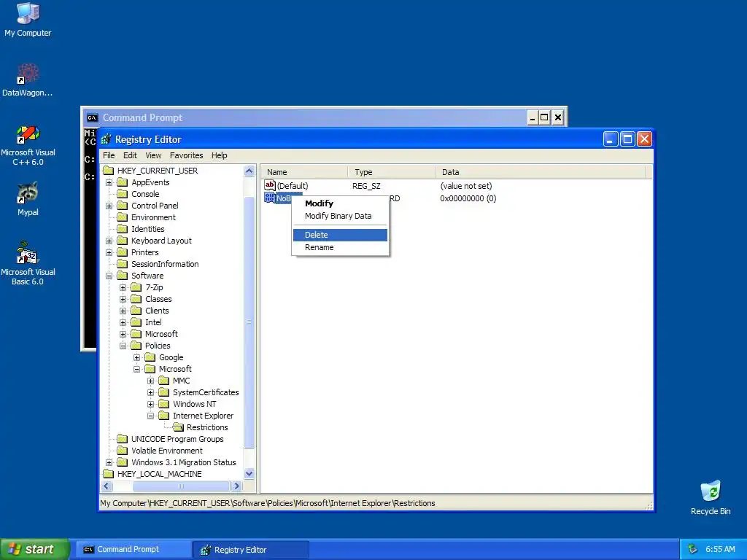This screenshot has height=560, width=747.
Task: Select the Microsoft key under Software
Action: tap(161, 334)
